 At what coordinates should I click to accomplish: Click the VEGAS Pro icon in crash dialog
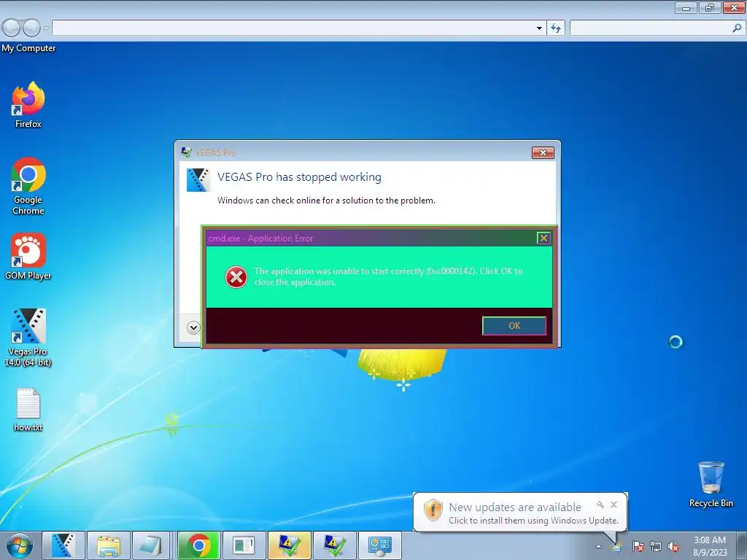[x=198, y=180]
